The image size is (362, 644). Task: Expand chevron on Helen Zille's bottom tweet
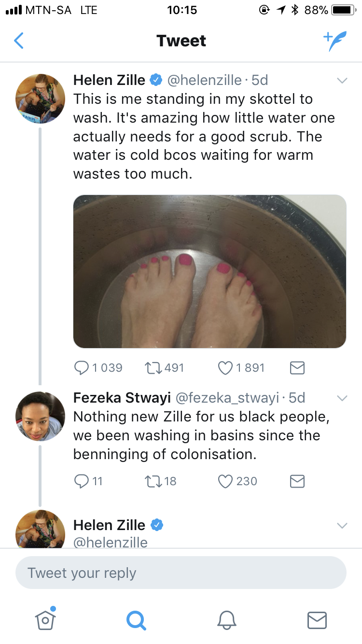tap(342, 526)
